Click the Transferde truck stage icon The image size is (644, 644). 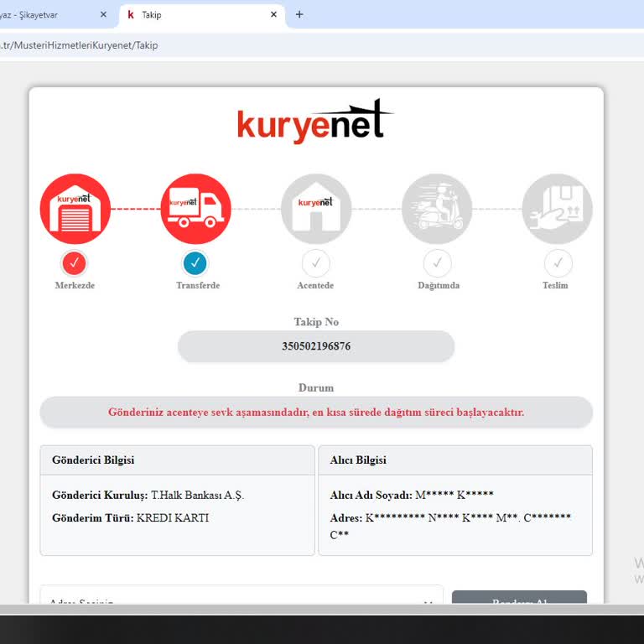[x=196, y=209]
